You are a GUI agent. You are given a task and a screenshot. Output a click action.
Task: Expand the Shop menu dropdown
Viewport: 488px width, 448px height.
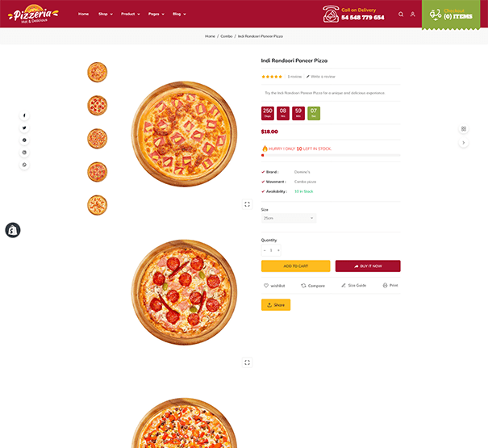[105, 14]
